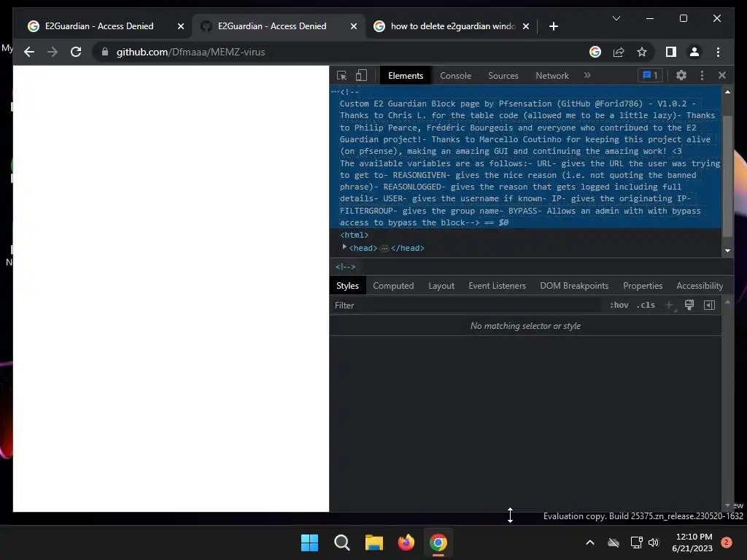Viewport: 747px width, 560px height.
Task: Add a new style rule with plus icon
Action: (x=669, y=306)
